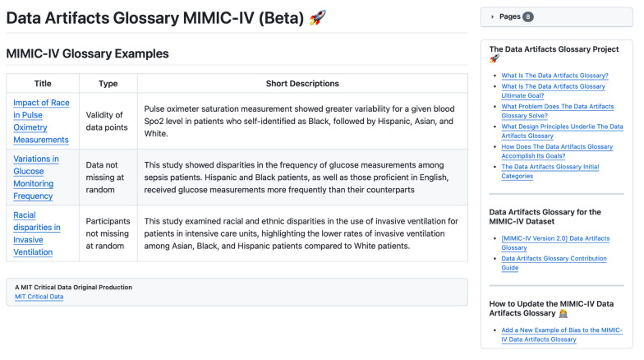Click the rocket emoji in page title
The width and height of the screenshot is (644, 360).
318,17
